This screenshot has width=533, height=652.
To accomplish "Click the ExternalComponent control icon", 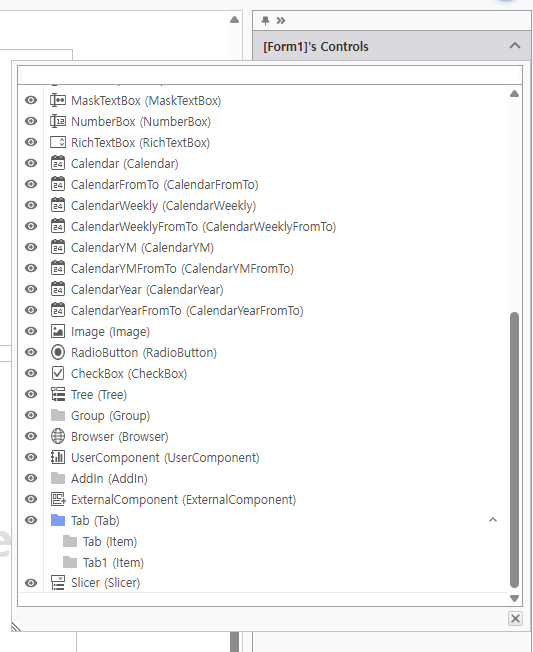I will pyautogui.click(x=58, y=499).
